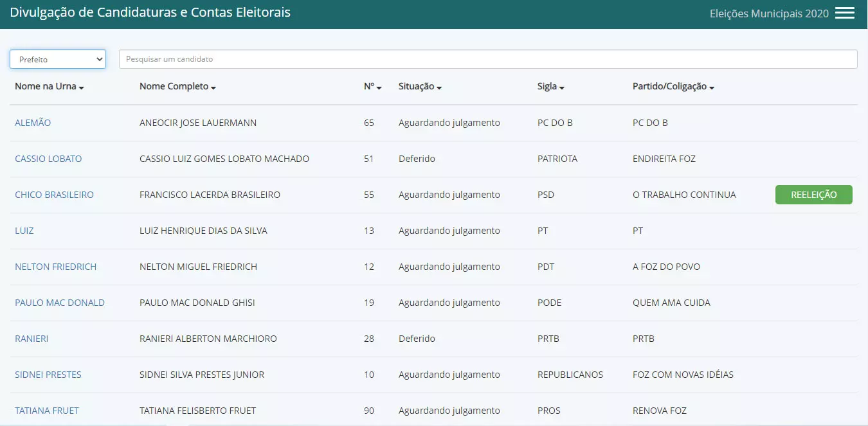Image resolution: width=868 pixels, height=426 pixels.
Task: Select CHICO BRASILEIRO candidate link
Action: [54, 195]
